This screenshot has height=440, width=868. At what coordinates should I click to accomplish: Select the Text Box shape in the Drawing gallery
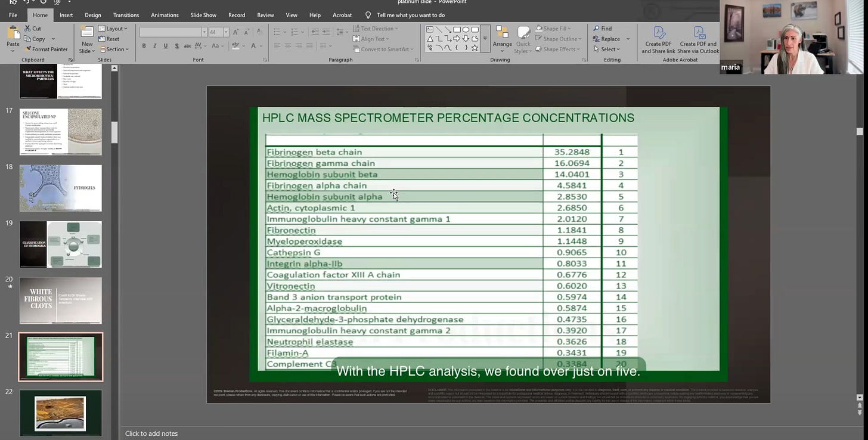[430, 29]
